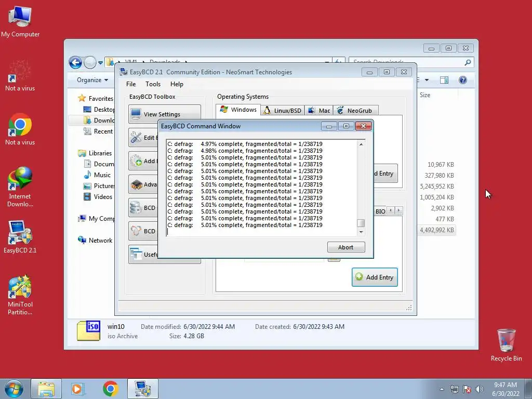This screenshot has width=532, height=399.
Task: Toggle the Explorer preview pane icon
Action: point(444,80)
